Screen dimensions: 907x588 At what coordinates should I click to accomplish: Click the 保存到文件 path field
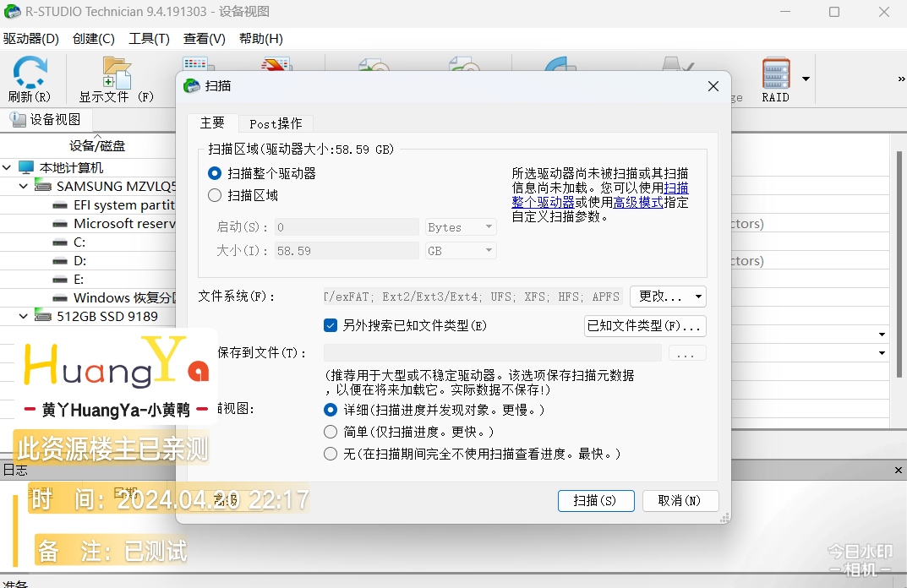(492, 352)
